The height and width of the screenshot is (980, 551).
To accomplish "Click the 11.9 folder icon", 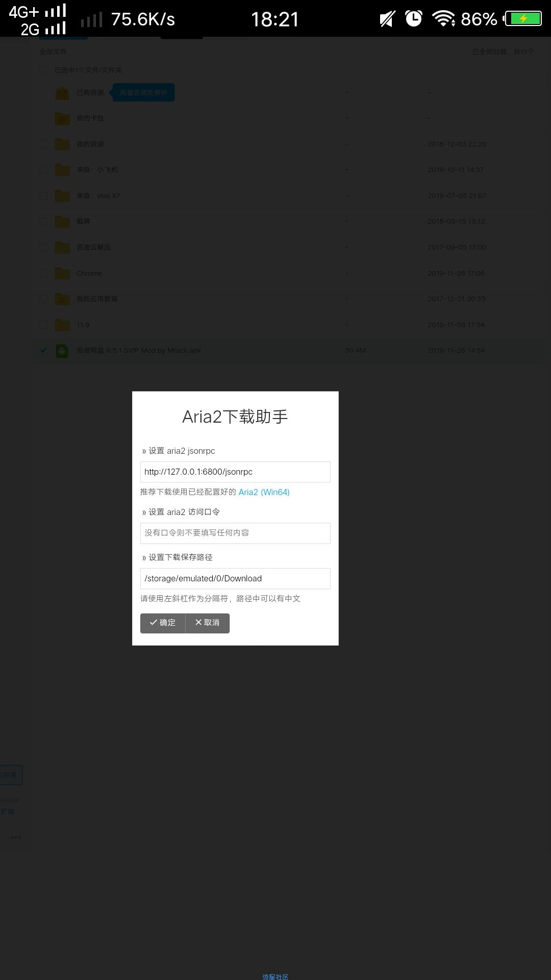I will point(62,325).
